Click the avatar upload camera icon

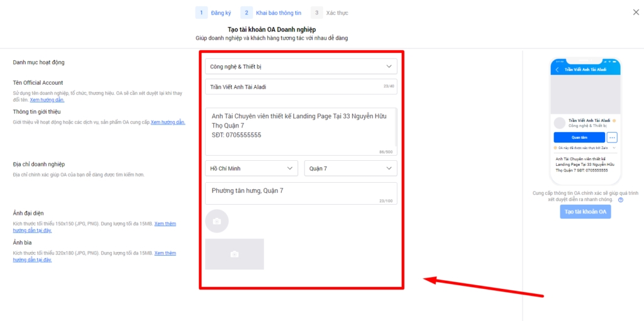(217, 221)
